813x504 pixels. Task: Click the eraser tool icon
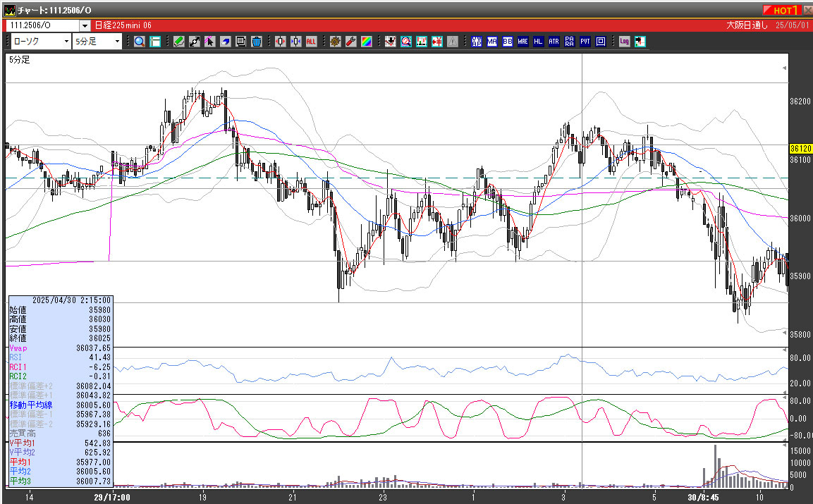pyautogui.click(x=225, y=42)
